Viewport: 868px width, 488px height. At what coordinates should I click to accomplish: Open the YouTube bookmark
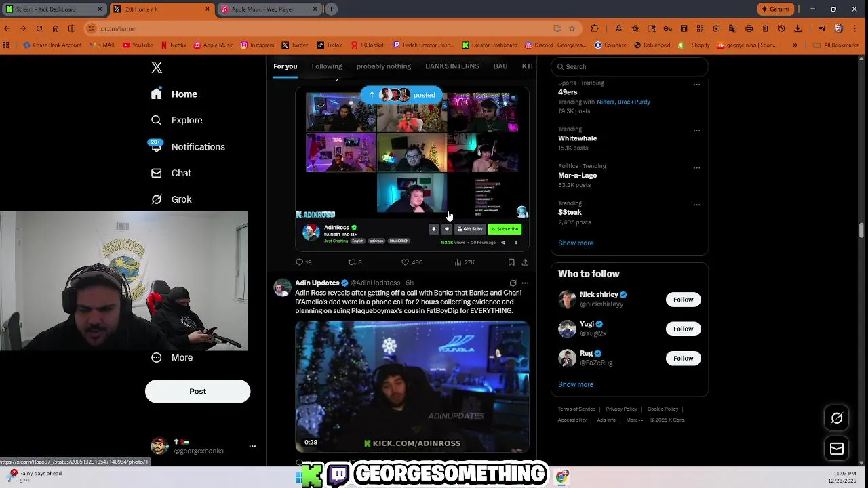coord(138,45)
